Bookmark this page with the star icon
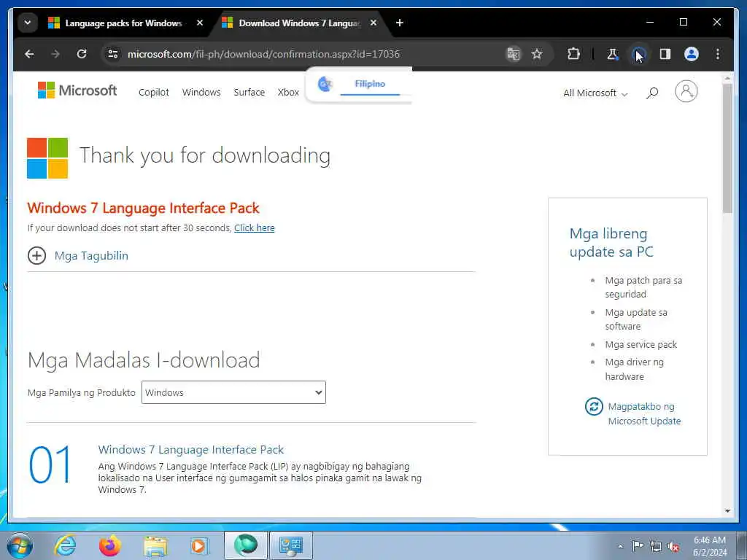The width and height of the screenshot is (747, 560). tap(537, 54)
